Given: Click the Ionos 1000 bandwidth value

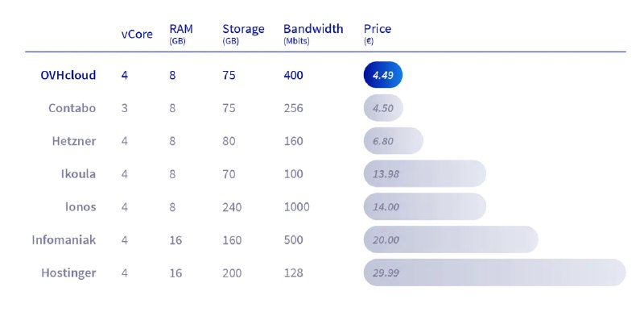Looking at the screenshot, I should (x=296, y=206).
